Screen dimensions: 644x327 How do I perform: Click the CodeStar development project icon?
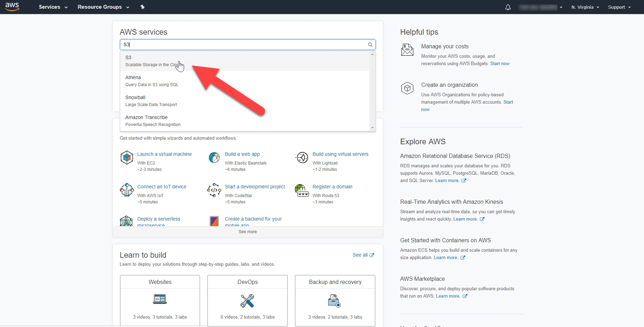pyautogui.click(x=214, y=190)
